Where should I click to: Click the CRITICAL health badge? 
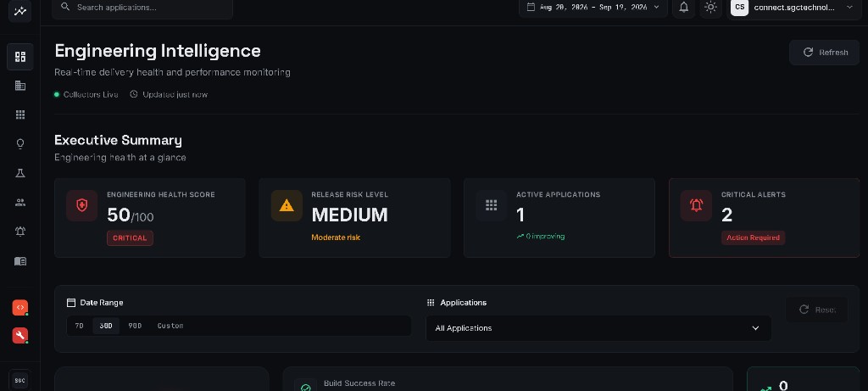(x=130, y=238)
